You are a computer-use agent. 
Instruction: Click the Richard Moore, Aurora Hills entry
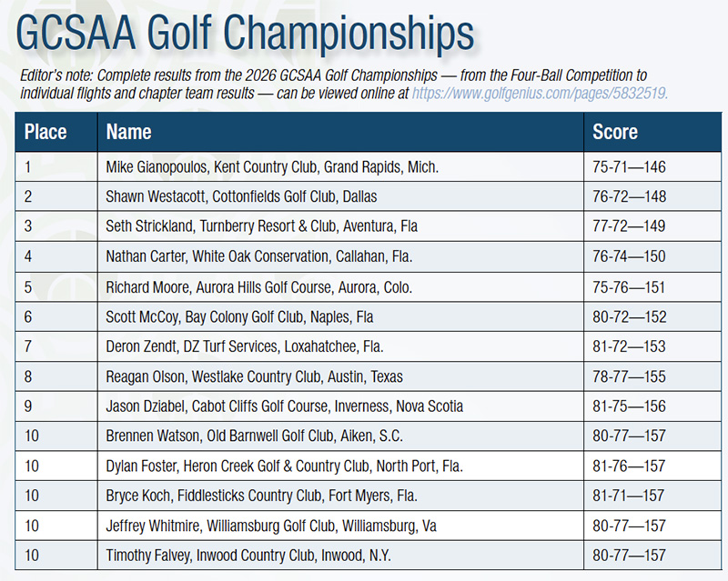(258, 286)
